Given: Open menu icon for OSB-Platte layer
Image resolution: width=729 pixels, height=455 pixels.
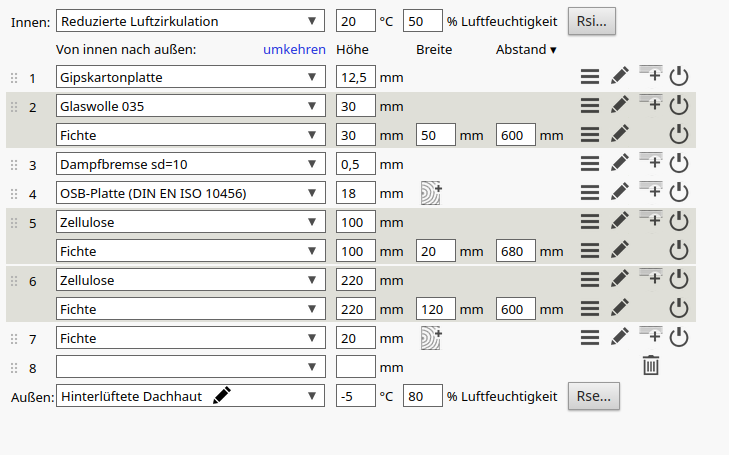Looking at the screenshot, I should [590, 192].
